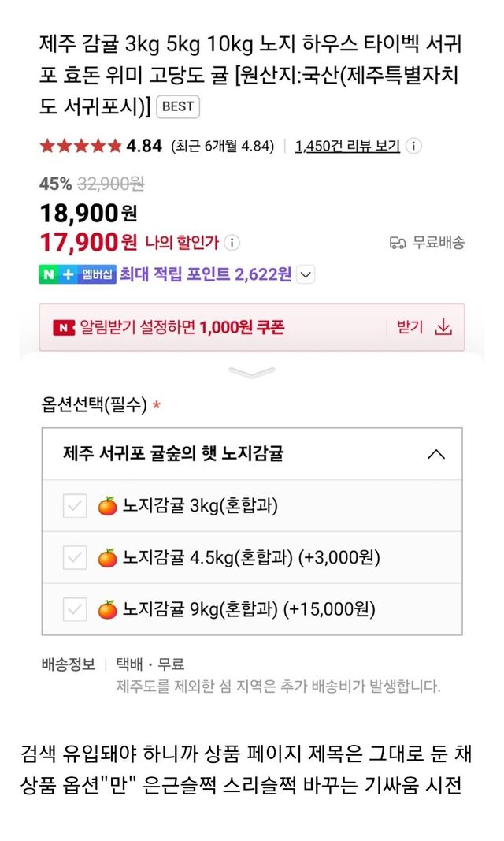This screenshot has width=504, height=841.
Task: Click the orange tangerine icon next to 노지감귤 3kg
Action: 107,506
